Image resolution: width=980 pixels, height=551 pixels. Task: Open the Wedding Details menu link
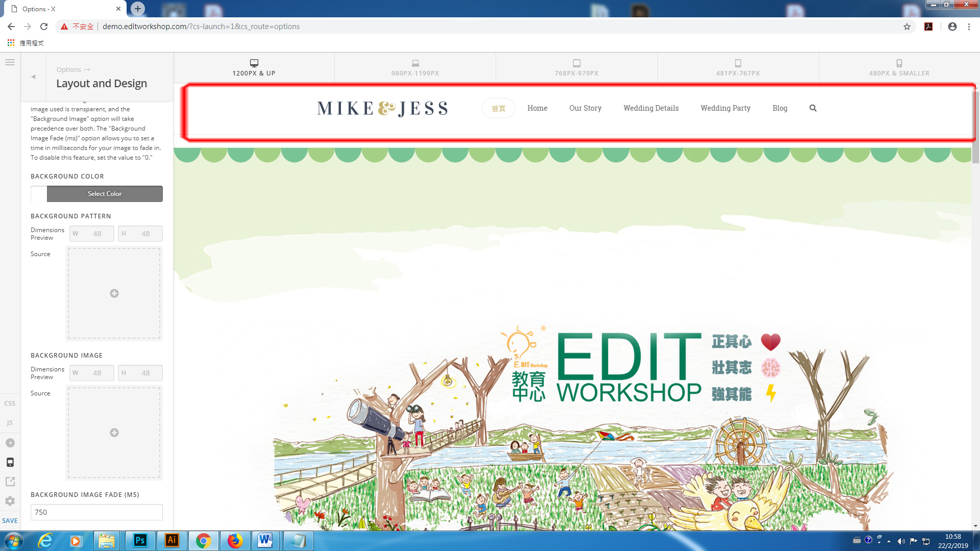click(x=651, y=108)
